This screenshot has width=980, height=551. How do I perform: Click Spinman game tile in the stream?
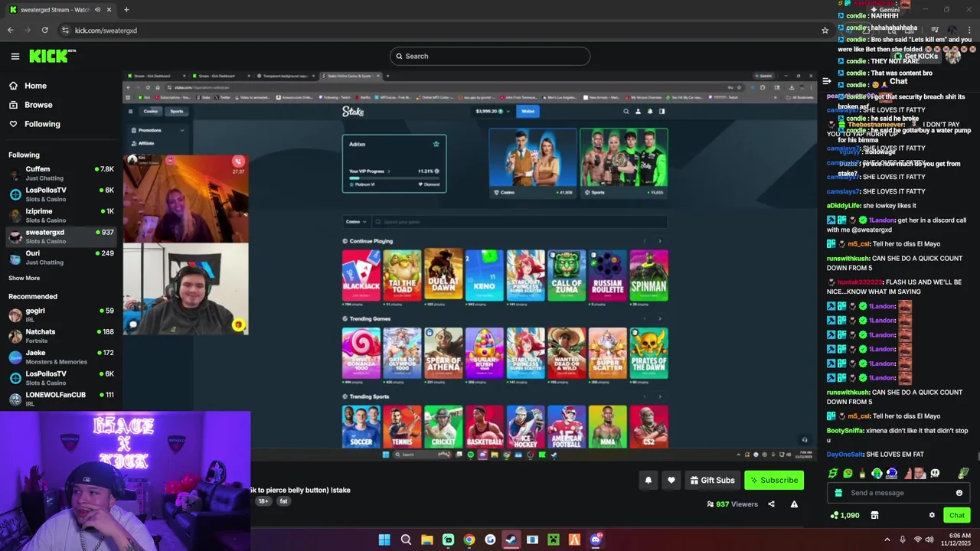(x=648, y=275)
